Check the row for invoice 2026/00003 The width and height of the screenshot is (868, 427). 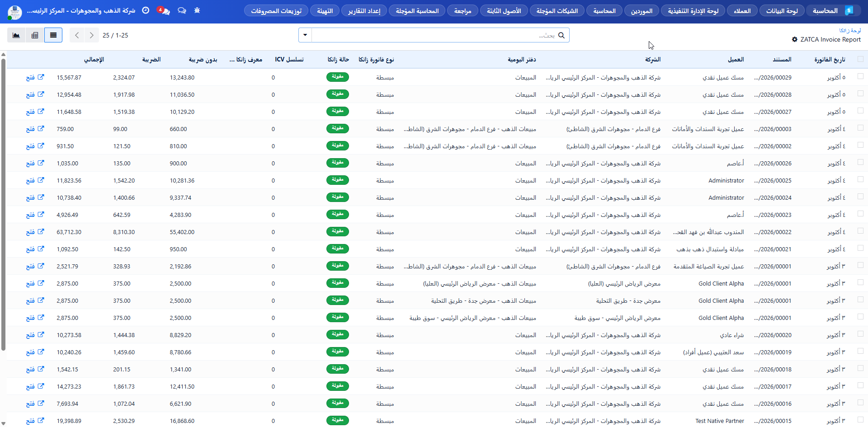860,128
